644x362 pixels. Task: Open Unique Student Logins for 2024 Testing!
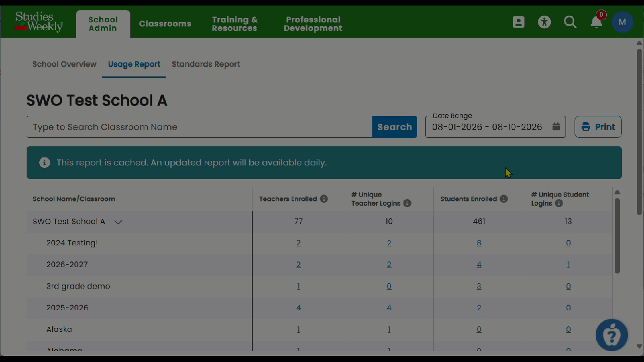point(569,243)
